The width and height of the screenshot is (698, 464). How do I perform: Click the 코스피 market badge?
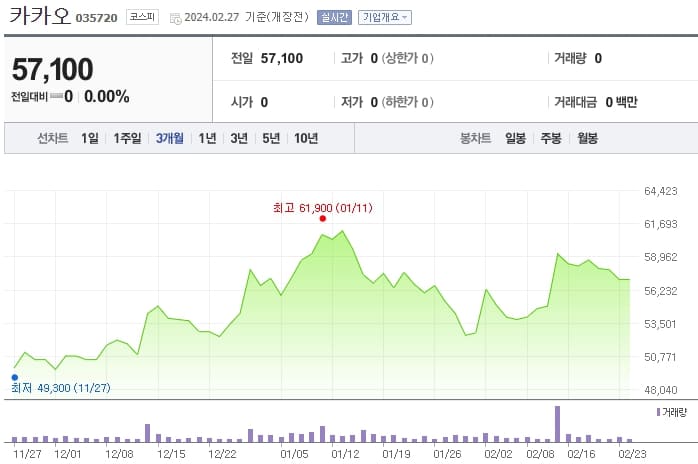[x=142, y=17]
